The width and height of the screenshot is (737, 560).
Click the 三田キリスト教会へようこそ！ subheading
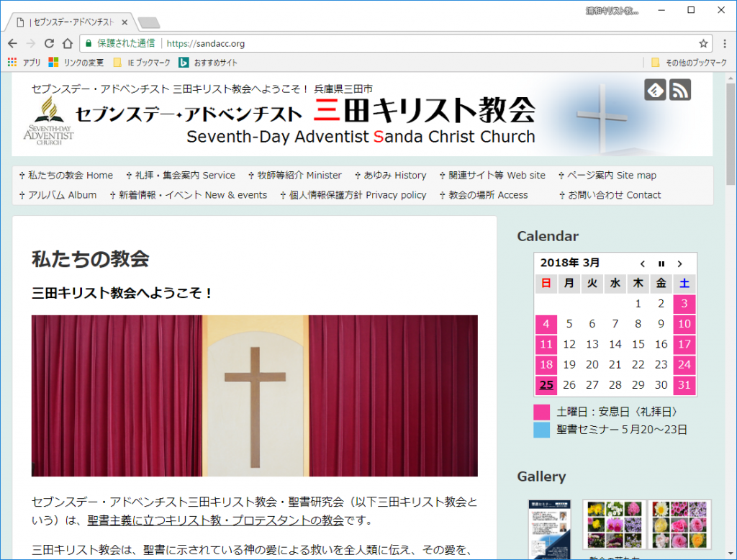tap(122, 293)
